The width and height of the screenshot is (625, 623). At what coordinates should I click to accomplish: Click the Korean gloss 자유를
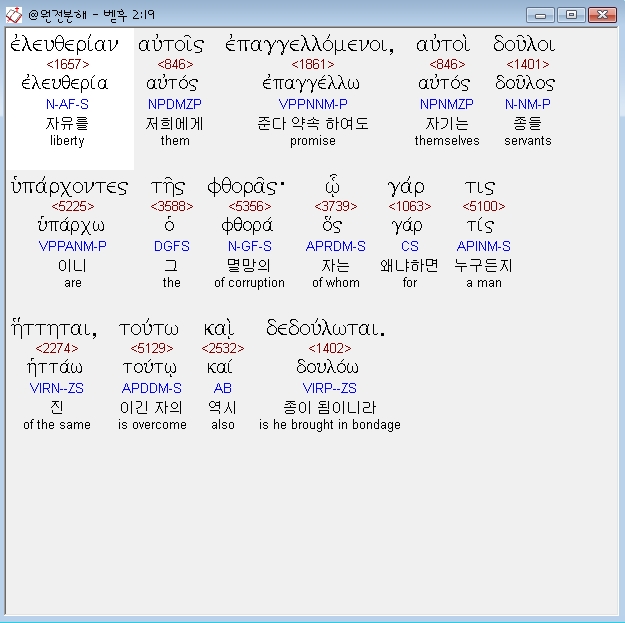(67, 123)
